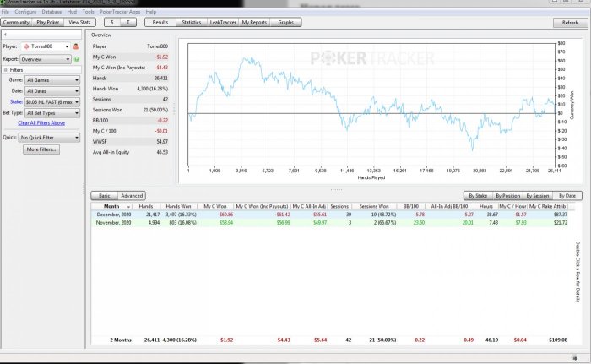Switch to cash games with the $ button

112,23
